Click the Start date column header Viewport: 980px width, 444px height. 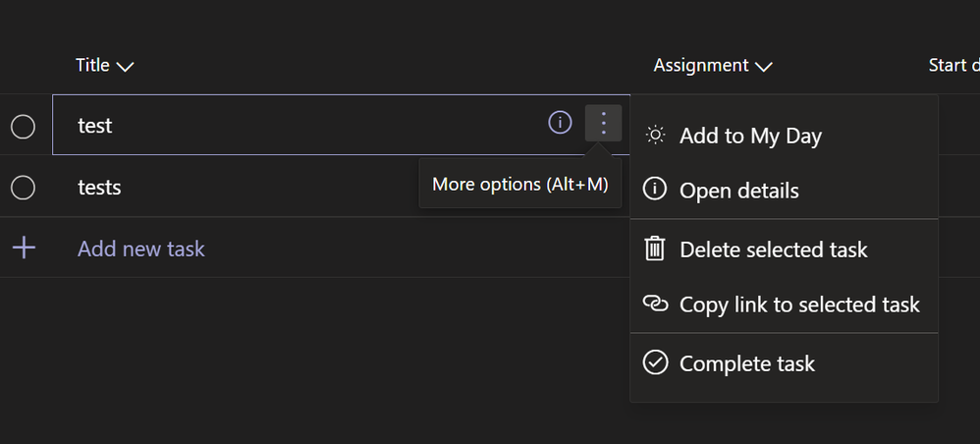953,66
